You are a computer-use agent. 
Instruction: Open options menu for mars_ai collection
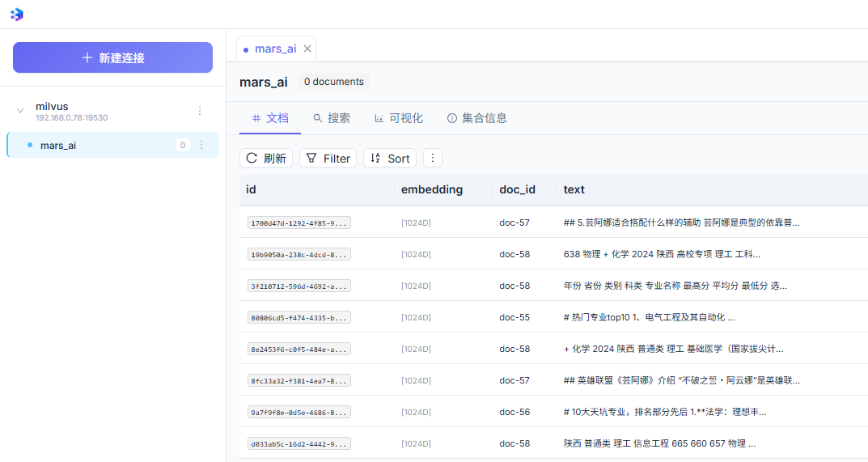click(x=201, y=145)
